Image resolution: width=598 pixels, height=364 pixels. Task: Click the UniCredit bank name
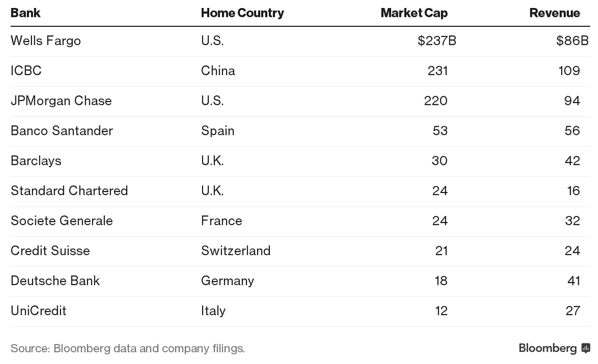pos(39,311)
